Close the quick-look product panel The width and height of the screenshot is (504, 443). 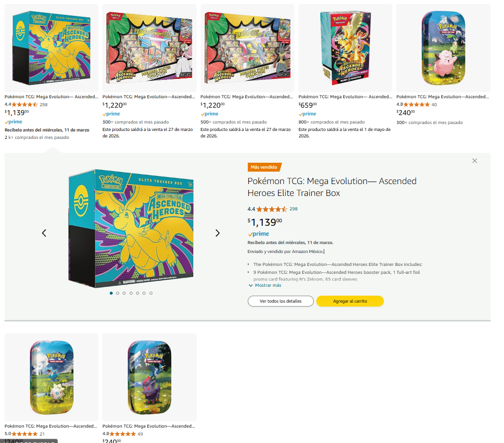click(475, 161)
